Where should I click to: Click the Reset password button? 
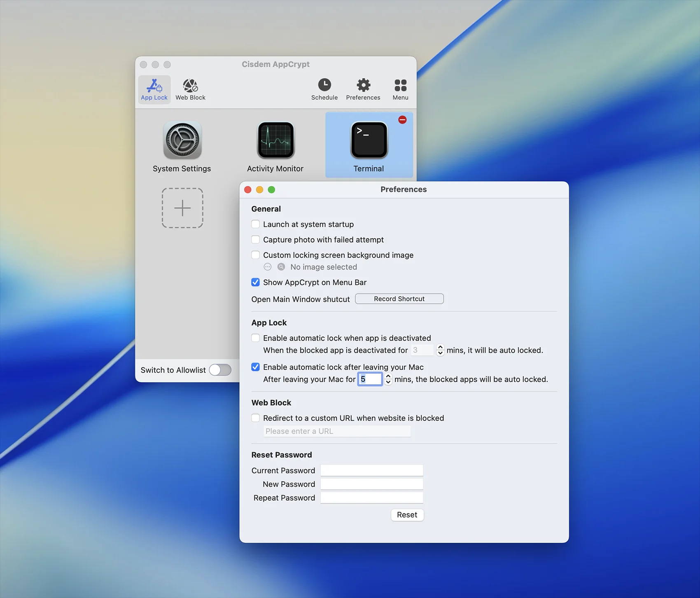(x=407, y=515)
